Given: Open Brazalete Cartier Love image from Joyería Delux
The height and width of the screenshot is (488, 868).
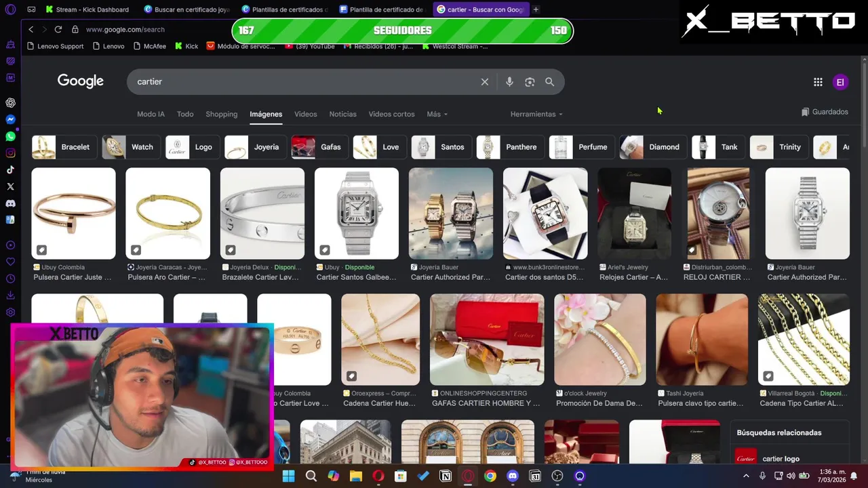Looking at the screenshot, I should click(262, 213).
